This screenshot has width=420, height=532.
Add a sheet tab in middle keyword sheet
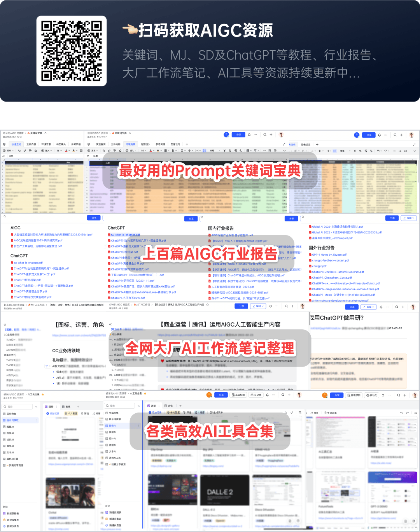(187, 144)
